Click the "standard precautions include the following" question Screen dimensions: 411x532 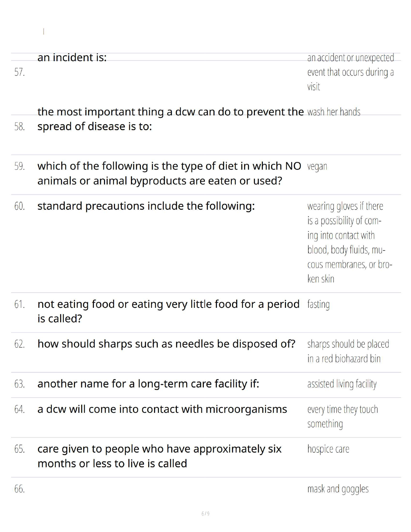pos(146,206)
